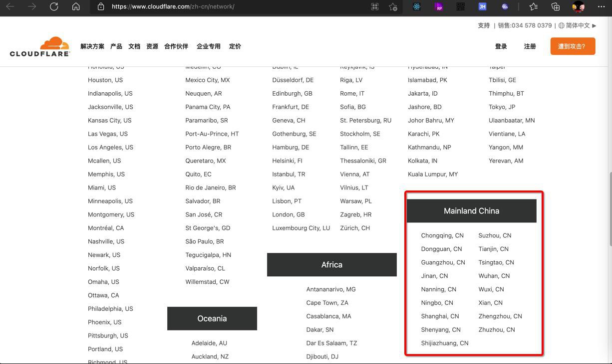View site security lock info
612x364 pixels.
coord(101,6)
